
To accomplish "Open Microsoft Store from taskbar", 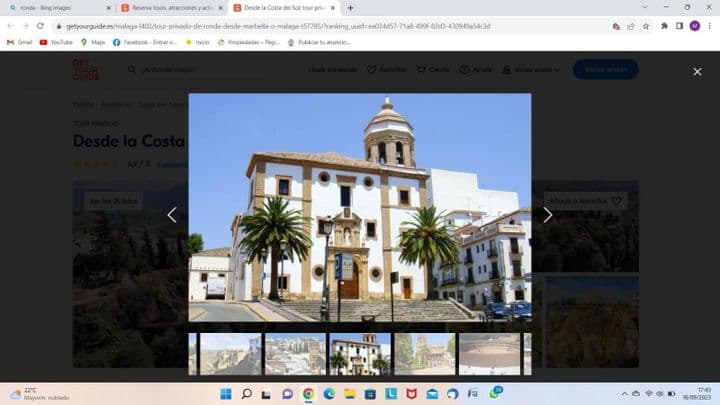I will pyautogui.click(x=370, y=394).
